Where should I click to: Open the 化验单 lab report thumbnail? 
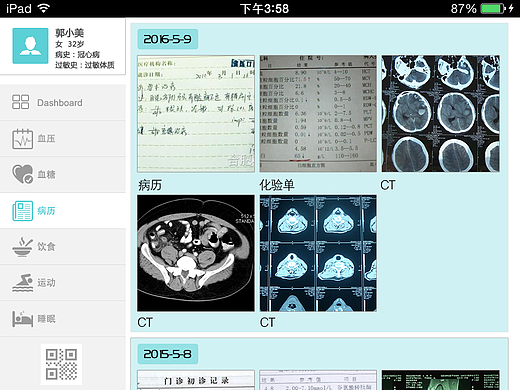(x=318, y=114)
